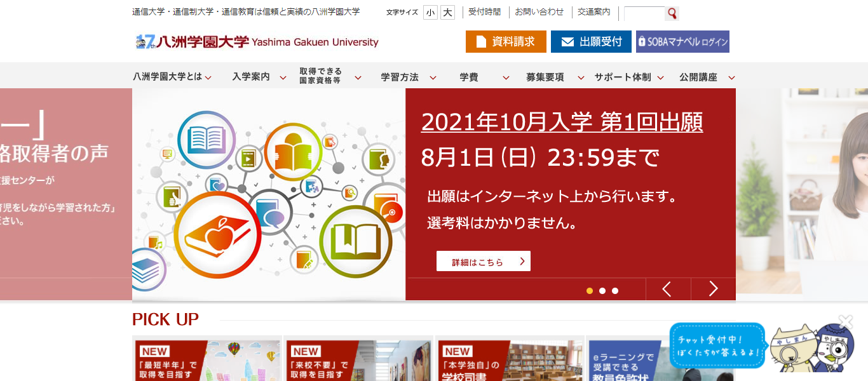The height and width of the screenshot is (381, 868).
Task: Open SOBAマナベル login with lock icon
Action: pyautogui.click(x=682, y=41)
